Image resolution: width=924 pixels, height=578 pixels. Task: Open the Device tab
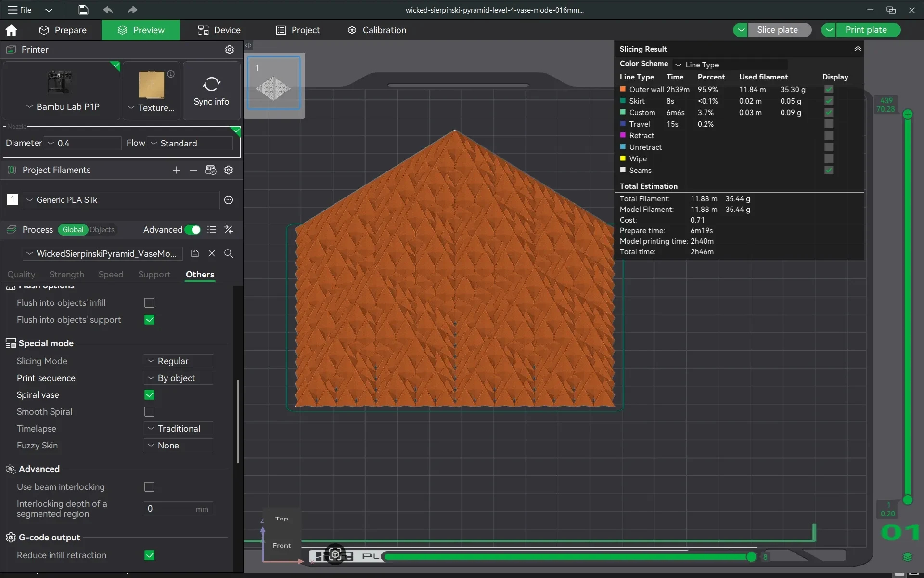click(x=219, y=30)
